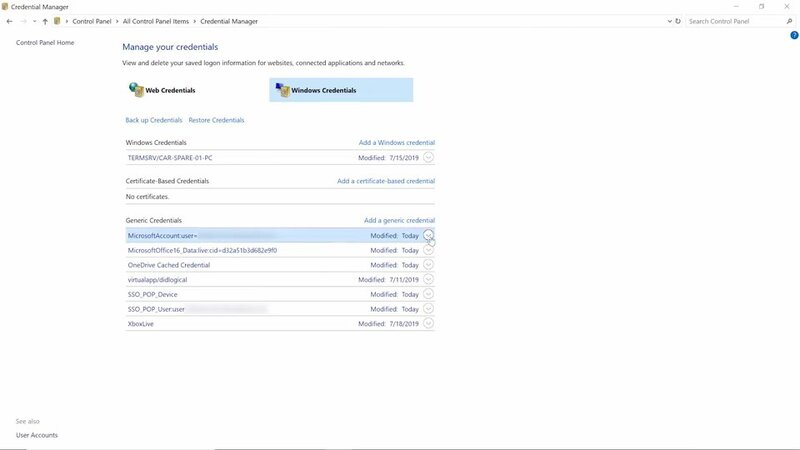Click Restore Credentials link
800x450 pixels.
tap(216, 120)
